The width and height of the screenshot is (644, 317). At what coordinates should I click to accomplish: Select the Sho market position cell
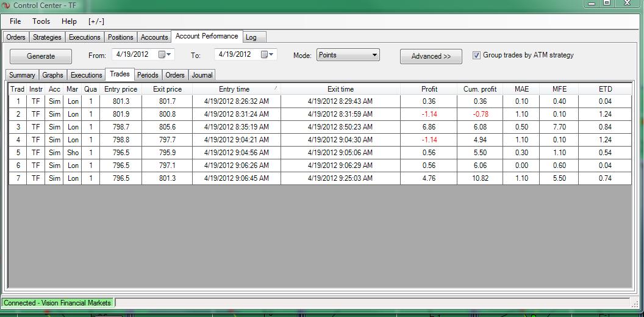[x=73, y=153]
